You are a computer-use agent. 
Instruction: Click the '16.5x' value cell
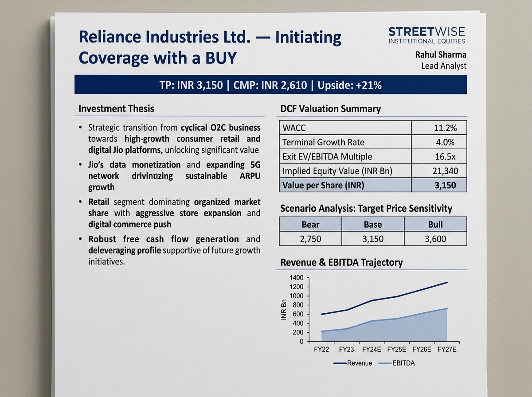pos(439,156)
